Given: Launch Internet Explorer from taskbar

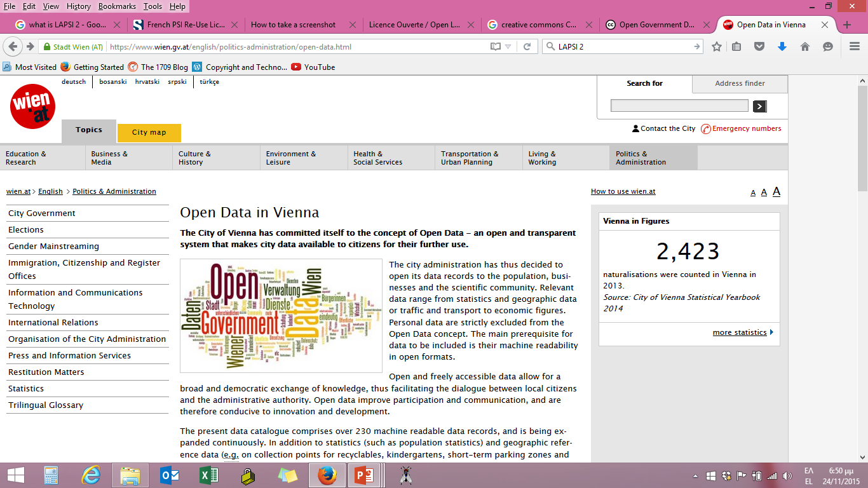Looking at the screenshot, I should [92, 475].
